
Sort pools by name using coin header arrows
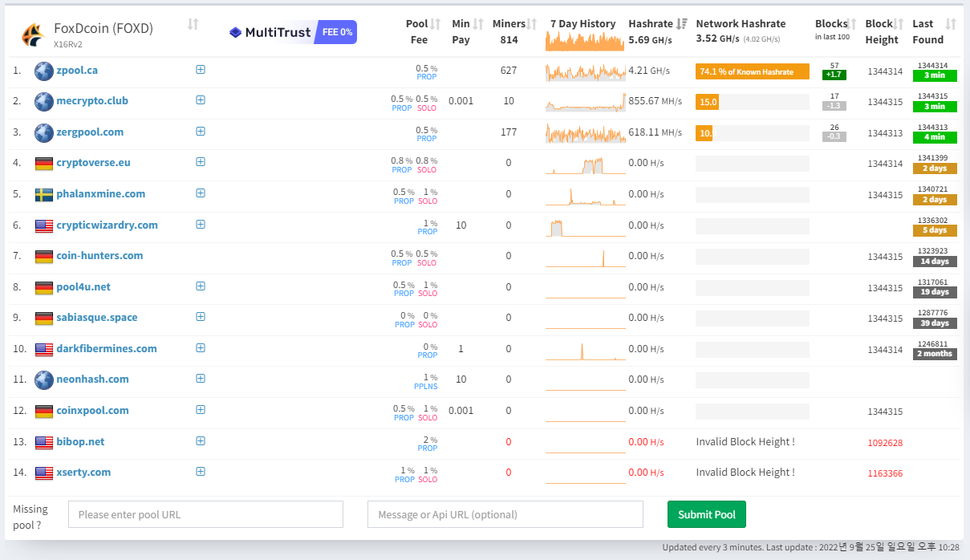tap(193, 25)
